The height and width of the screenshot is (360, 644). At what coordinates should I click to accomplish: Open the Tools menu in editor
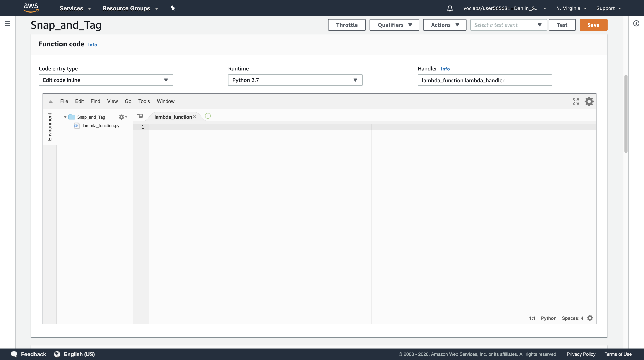click(144, 101)
